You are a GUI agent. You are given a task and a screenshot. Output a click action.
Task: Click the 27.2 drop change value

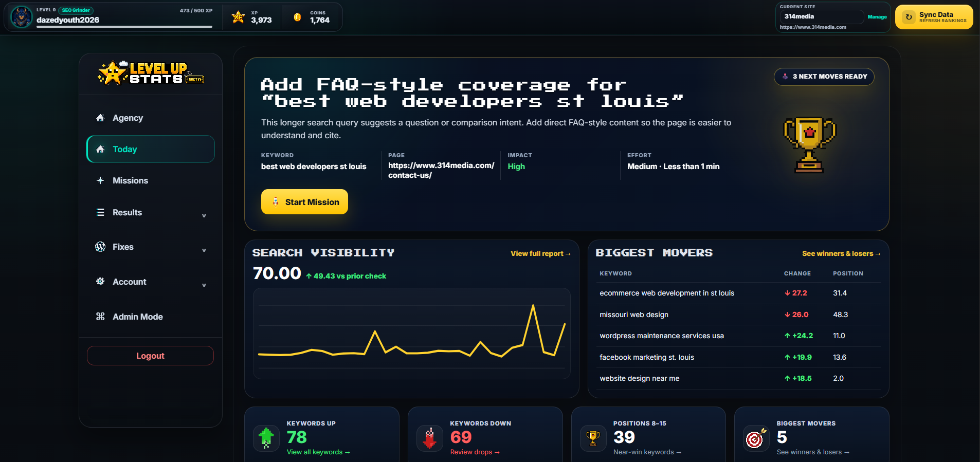click(x=796, y=293)
